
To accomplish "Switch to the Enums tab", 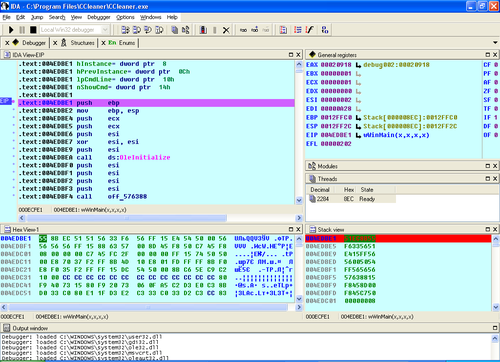I will [127, 43].
